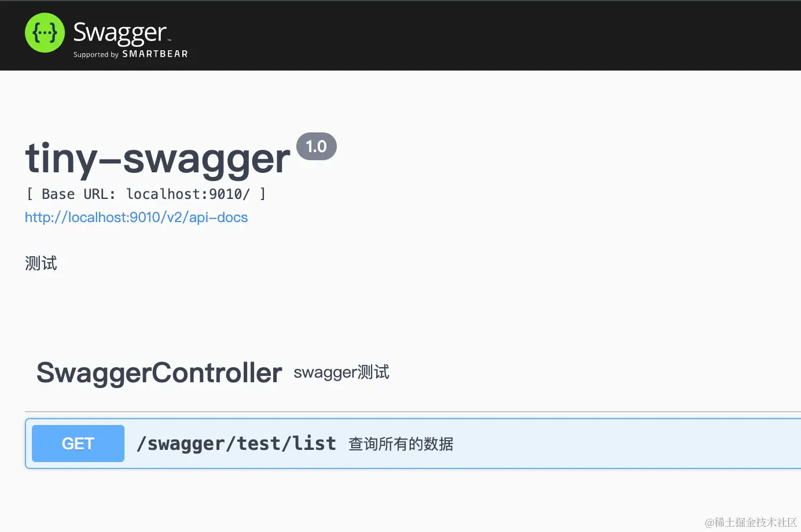Click the word 'Supported by' under Swagger
This screenshot has height=532, width=801.
pos(95,54)
